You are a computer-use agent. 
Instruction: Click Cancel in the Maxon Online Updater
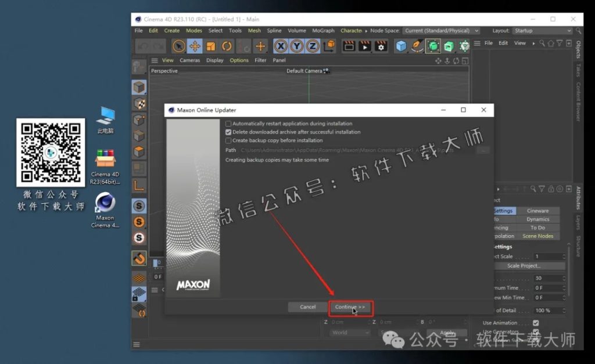(307, 307)
